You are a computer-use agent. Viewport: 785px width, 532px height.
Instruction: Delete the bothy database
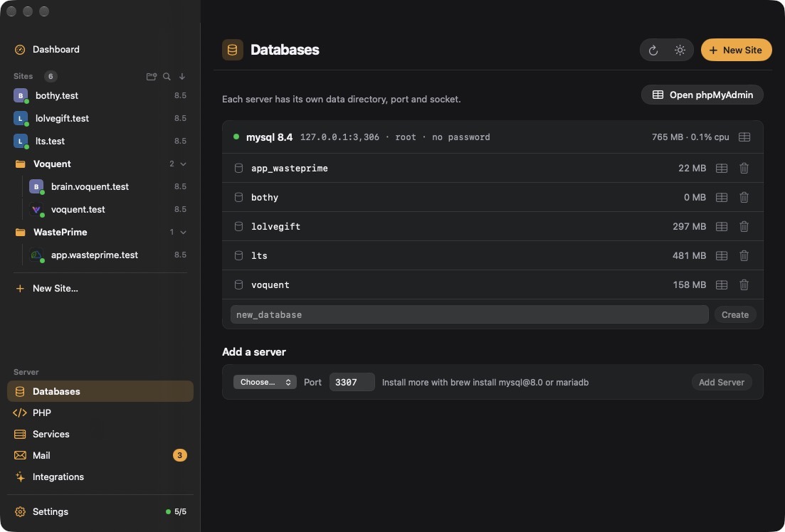744,197
